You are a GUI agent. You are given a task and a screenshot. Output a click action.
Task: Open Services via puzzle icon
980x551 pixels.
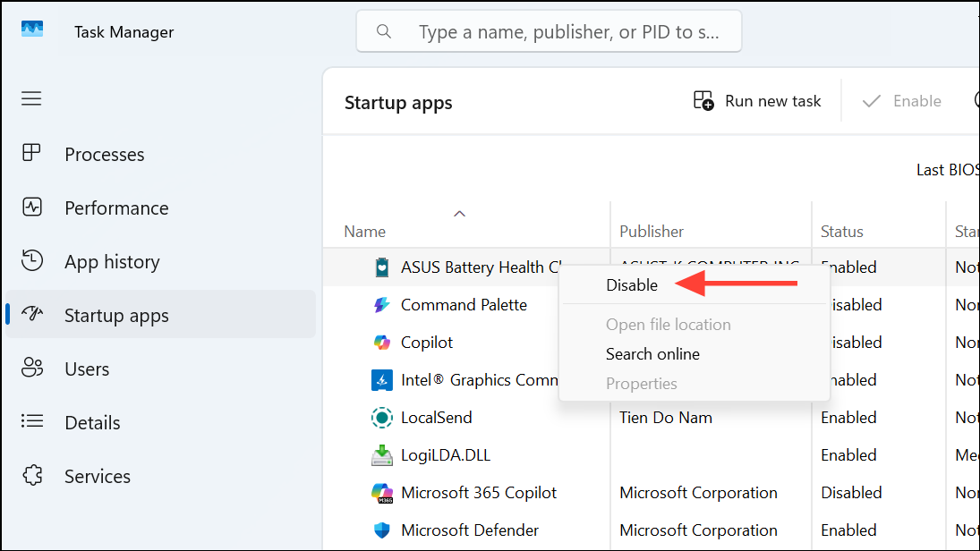(32, 475)
